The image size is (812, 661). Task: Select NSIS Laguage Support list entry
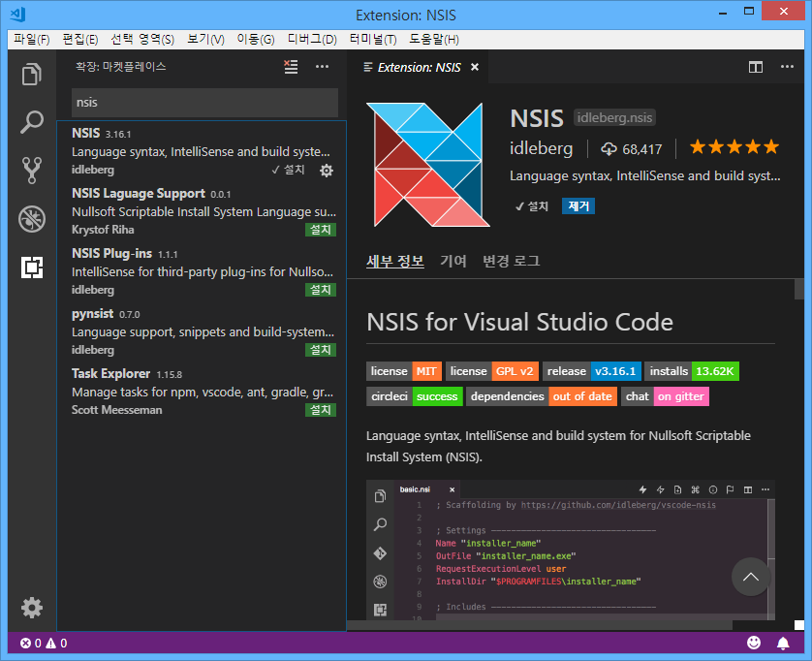click(x=202, y=211)
